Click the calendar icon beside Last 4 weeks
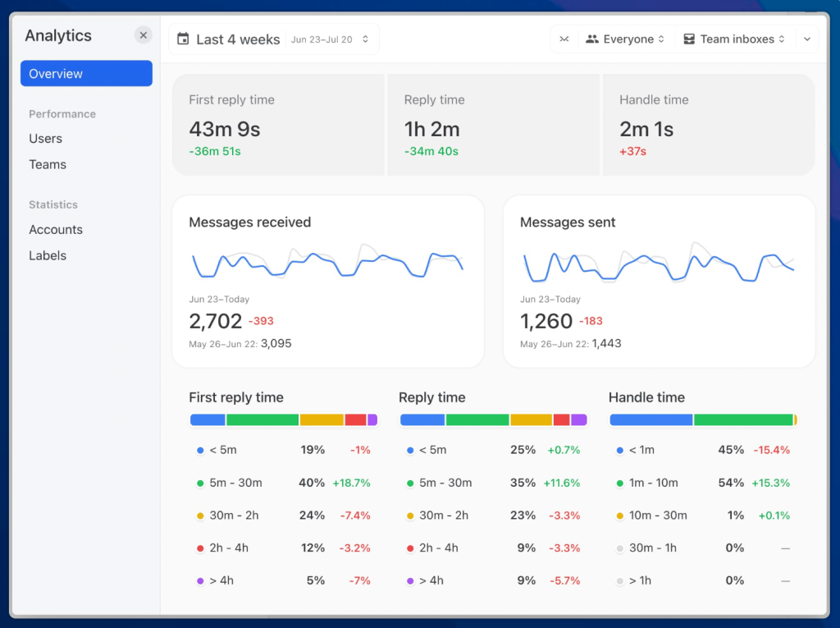The width and height of the screenshot is (840, 628). tap(183, 39)
